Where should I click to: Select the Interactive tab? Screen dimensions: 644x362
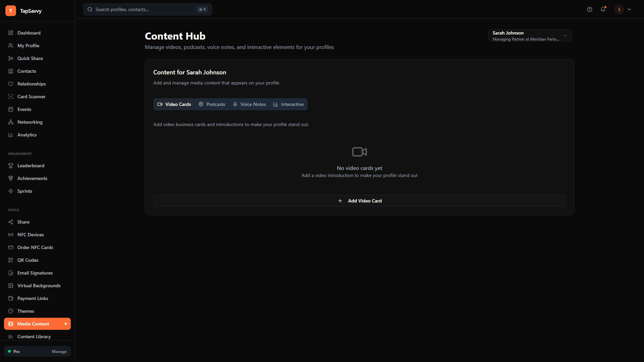[x=288, y=104]
